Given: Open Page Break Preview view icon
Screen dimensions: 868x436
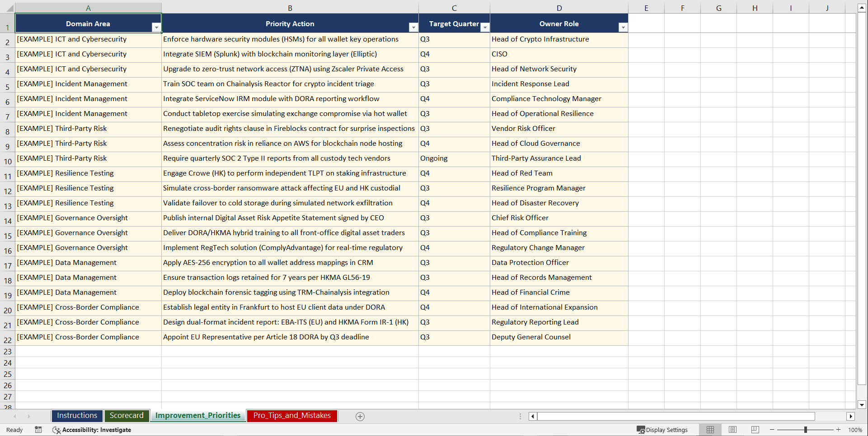Looking at the screenshot, I should (755, 430).
